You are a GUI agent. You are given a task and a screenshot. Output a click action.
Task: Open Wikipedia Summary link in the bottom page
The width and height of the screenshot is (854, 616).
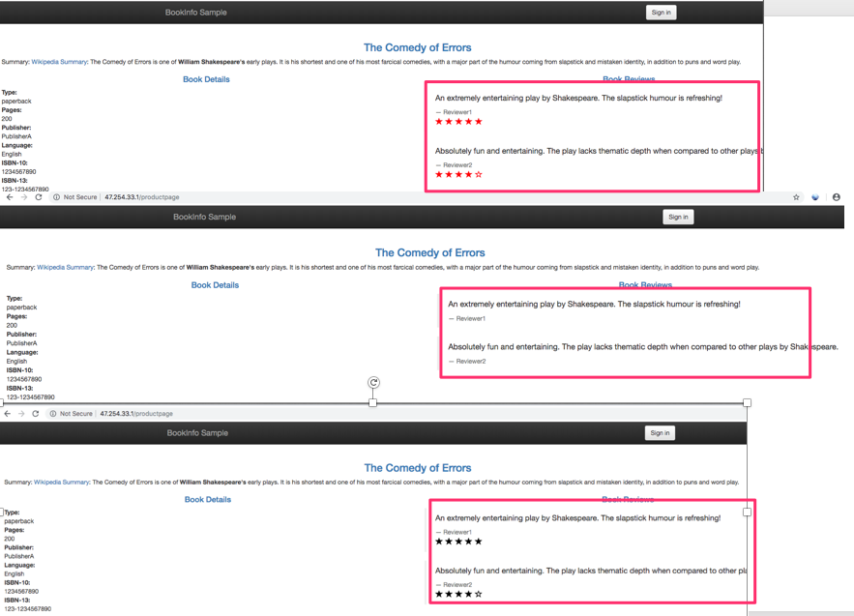pyautogui.click(x=61, y=482)
